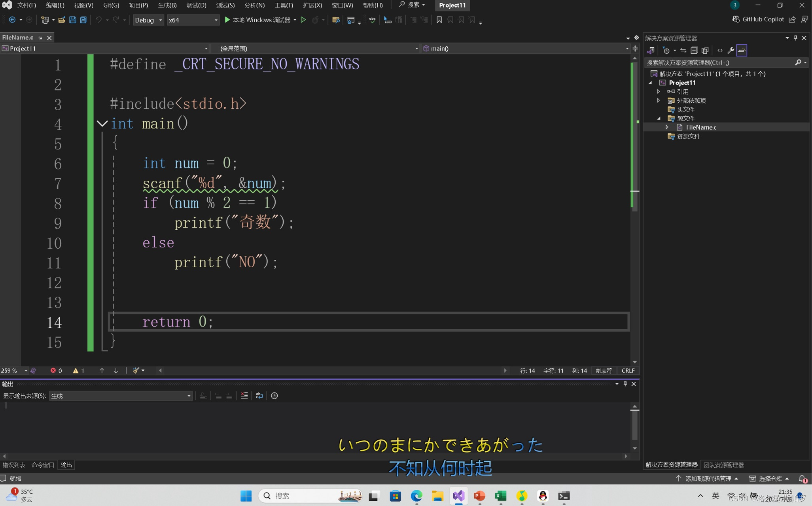Click the 搜索 box in title bar
812x506 pixels.
[412, 5]
